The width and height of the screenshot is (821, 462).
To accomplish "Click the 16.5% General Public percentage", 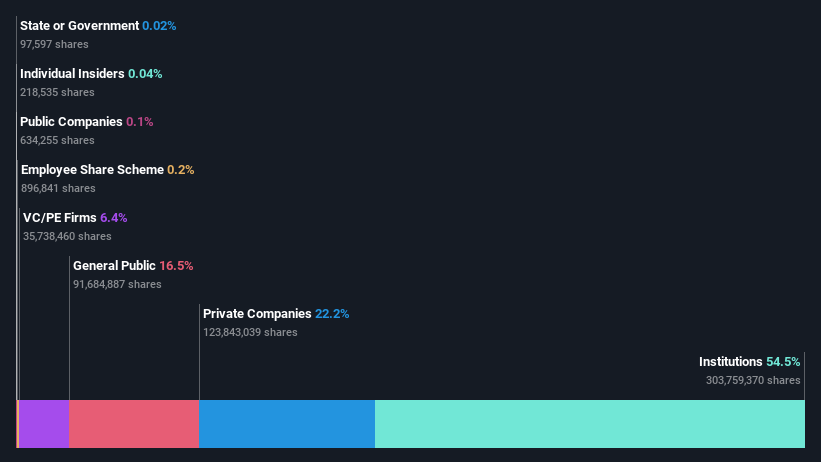I will [x=176, y=266].
